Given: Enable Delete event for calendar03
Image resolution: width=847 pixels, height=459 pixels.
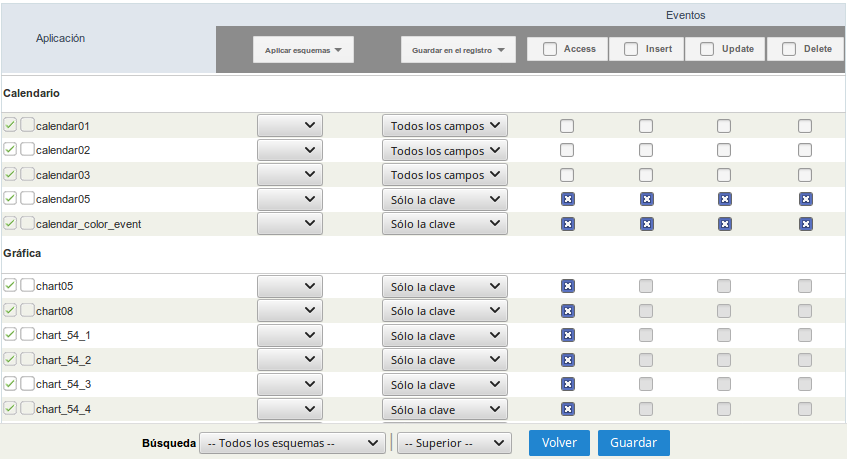Looking at the screenshot, I should click(805, 175).
